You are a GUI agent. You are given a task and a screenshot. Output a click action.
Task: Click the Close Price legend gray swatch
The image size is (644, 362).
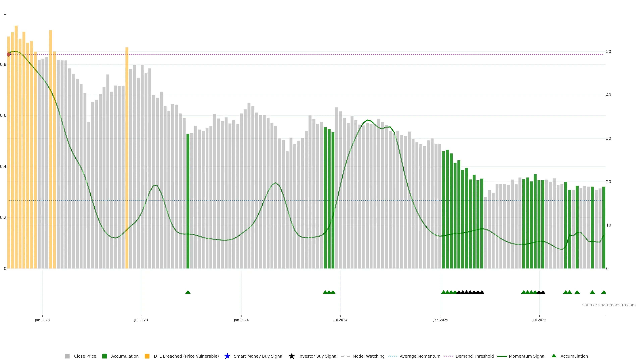coord(67,356)
